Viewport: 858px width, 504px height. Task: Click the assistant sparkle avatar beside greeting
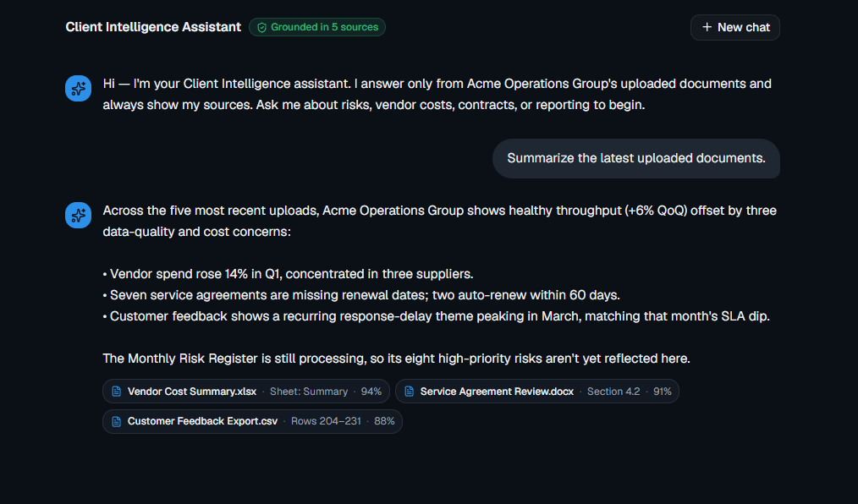tap(78, 89)
